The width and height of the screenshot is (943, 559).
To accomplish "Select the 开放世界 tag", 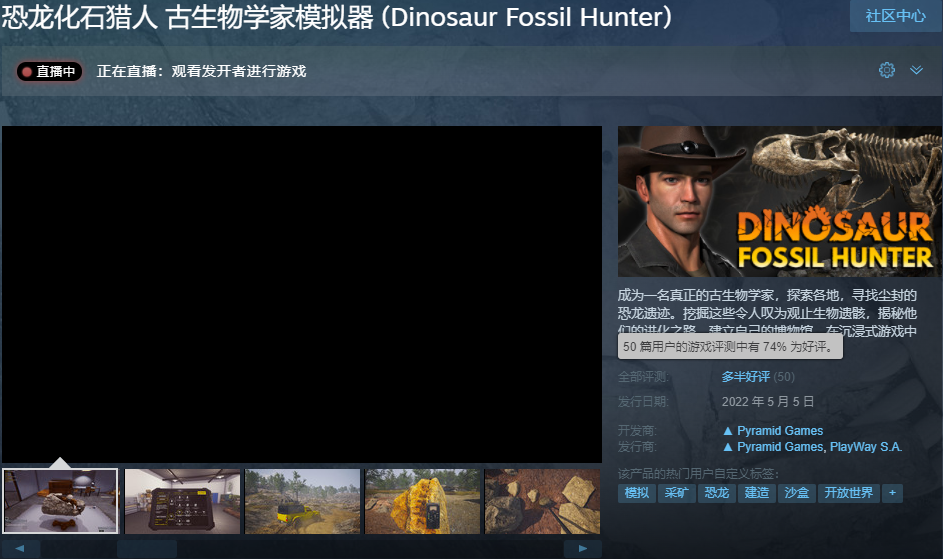I will coord(849,493).
